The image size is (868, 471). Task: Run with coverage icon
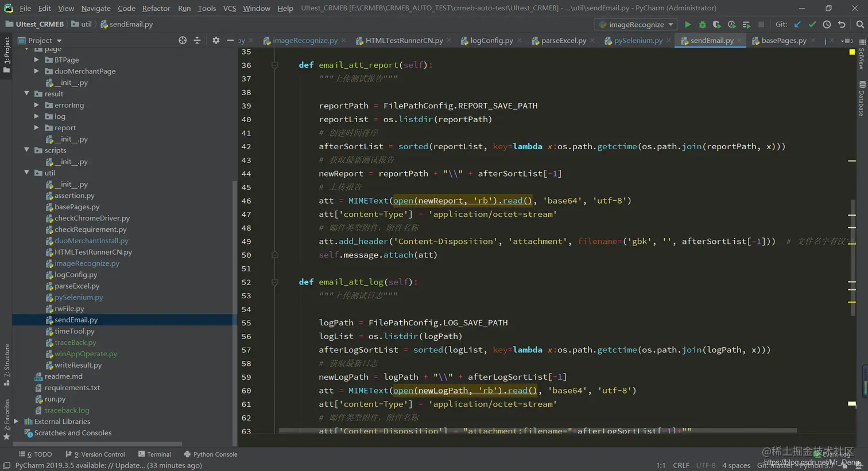(716, 25)
